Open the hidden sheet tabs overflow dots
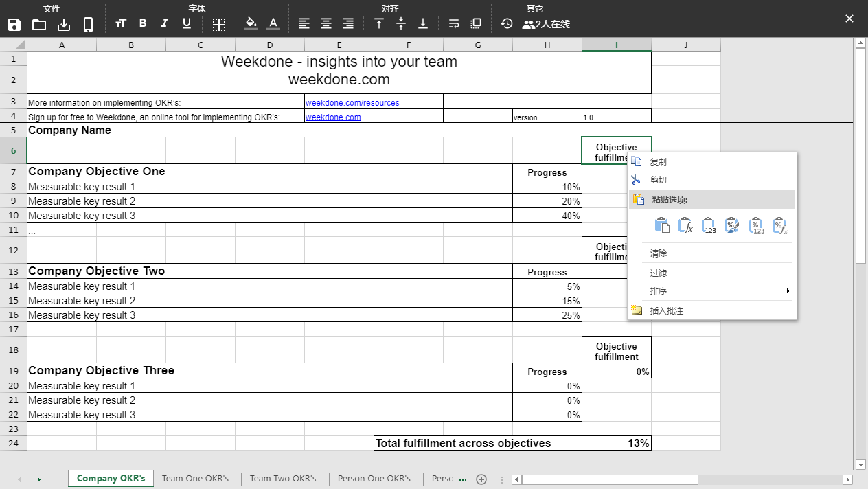This screenshot has width=868, height=489. 462,479
